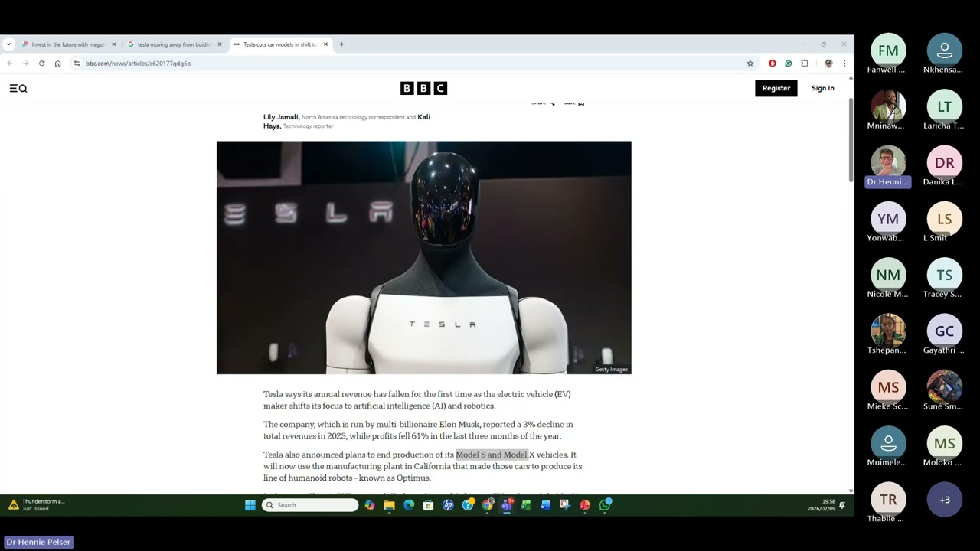Launch Microsoft Edge from the taskbar
The width and height of the screenshot is (980, 551).
[409, 505]
